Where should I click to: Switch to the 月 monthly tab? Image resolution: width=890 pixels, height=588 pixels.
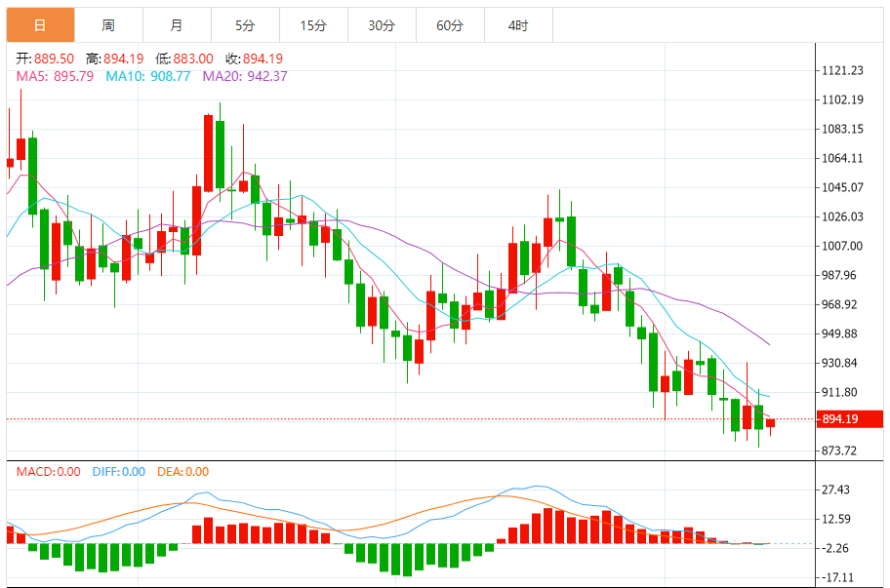[x=177, y=25]
